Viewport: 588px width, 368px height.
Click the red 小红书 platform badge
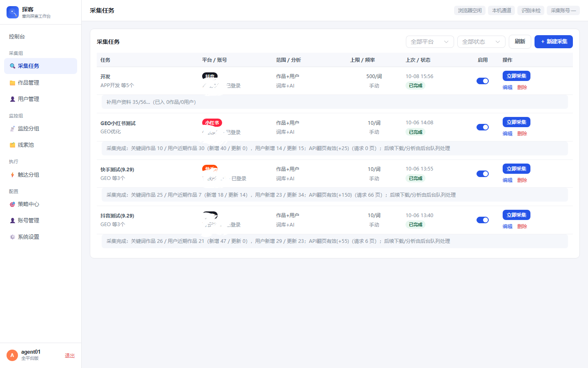212,123
